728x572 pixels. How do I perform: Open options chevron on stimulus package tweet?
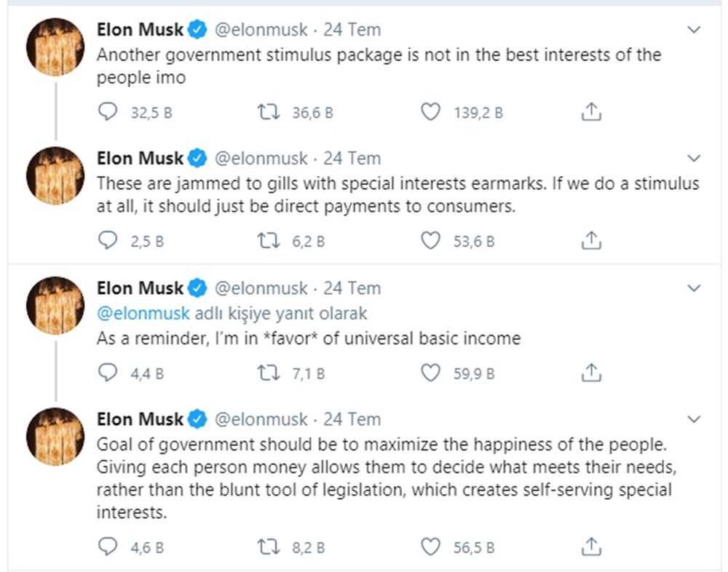tap(694, 30)
